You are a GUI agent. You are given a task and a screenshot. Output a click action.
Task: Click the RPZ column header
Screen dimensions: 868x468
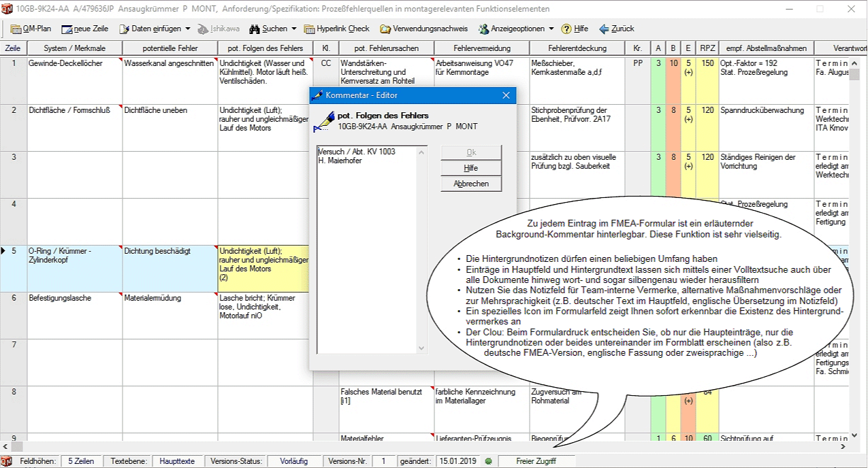707,48
